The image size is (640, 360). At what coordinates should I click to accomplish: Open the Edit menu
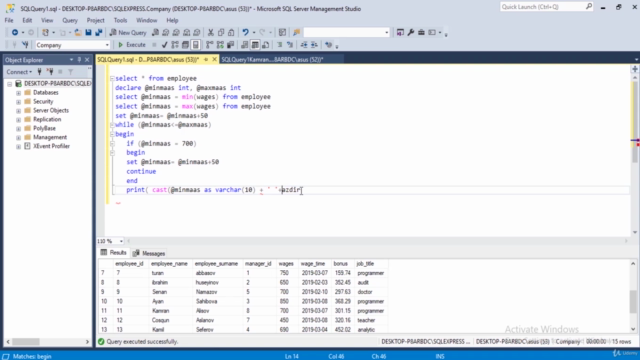pyautogui.click(x=27, y=20)
